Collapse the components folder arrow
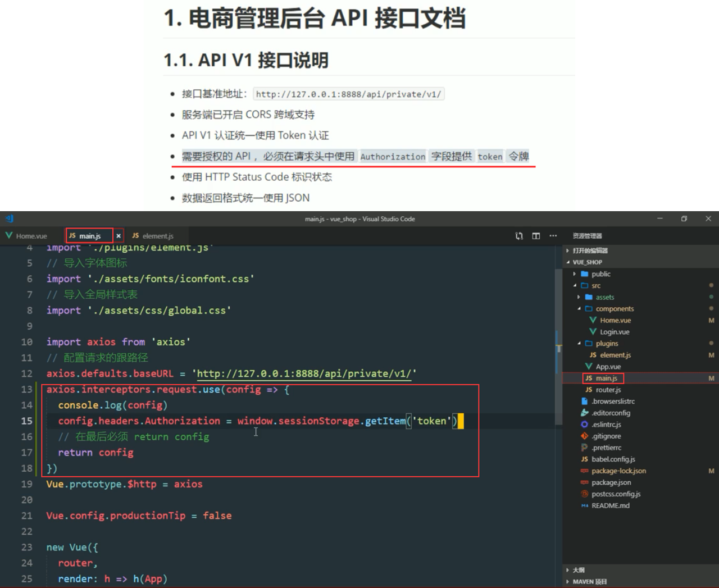 pos(579,309)
